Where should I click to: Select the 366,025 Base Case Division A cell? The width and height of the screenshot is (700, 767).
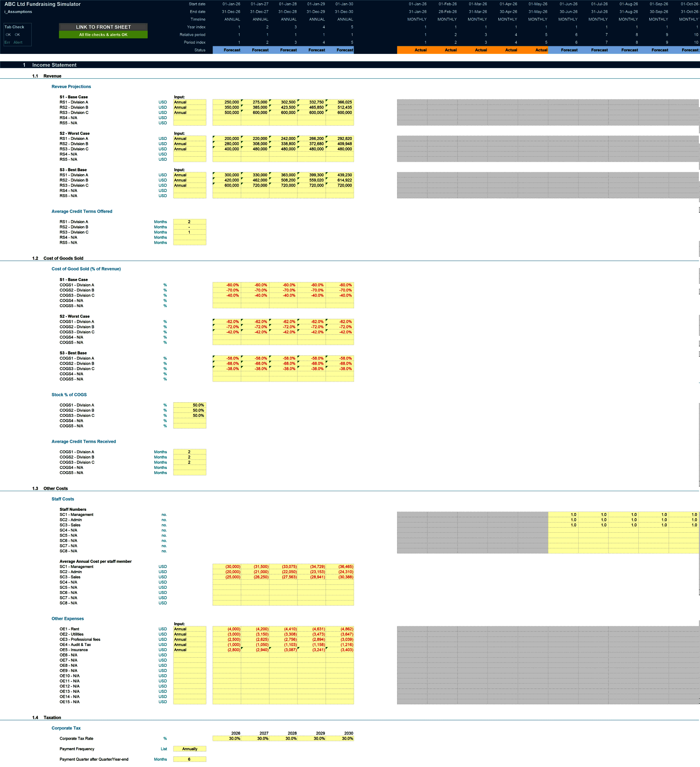pos(339,102)
